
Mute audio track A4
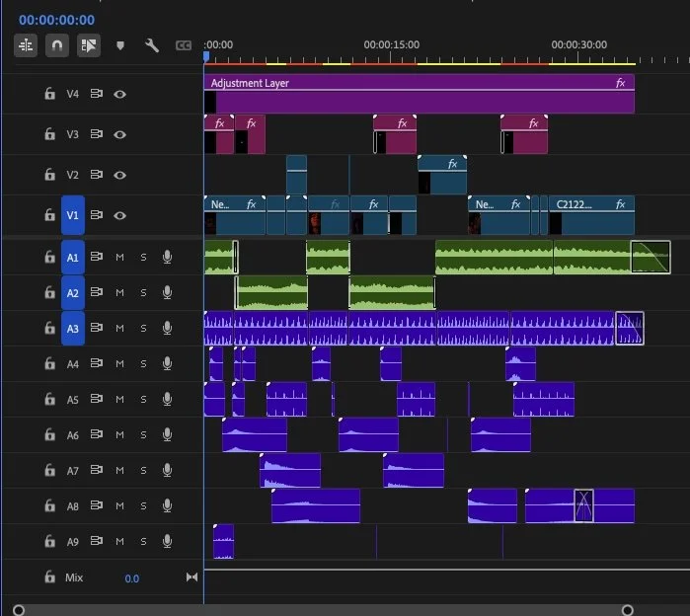pos(119,364)
